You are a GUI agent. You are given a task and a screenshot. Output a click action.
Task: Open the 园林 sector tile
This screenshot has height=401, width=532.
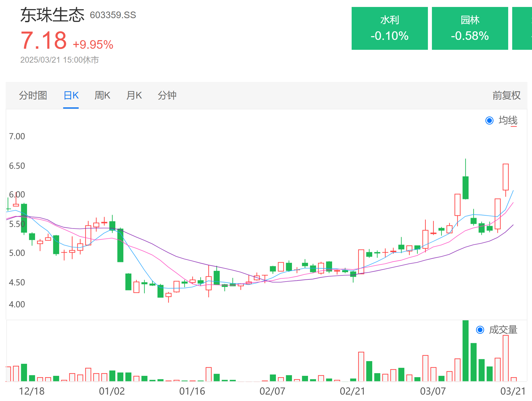coord(470,28)
